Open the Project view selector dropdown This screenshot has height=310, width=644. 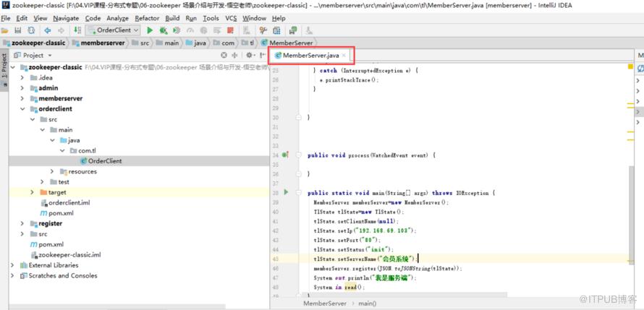pyautogui.click(x=50, y=56)
